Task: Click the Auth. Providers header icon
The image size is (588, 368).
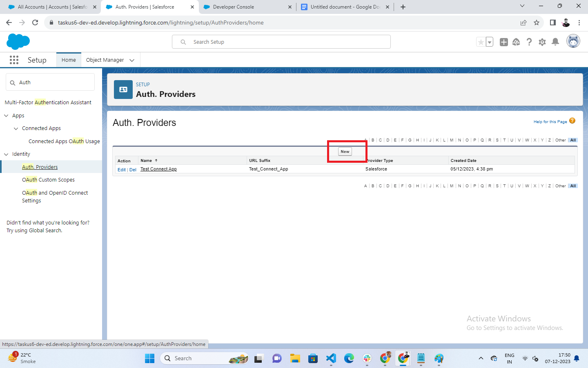Action: [x=123, y=90]
